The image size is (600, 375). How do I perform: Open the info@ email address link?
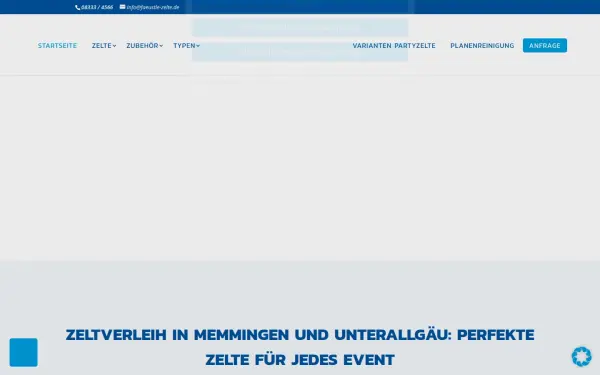point(153,7)
